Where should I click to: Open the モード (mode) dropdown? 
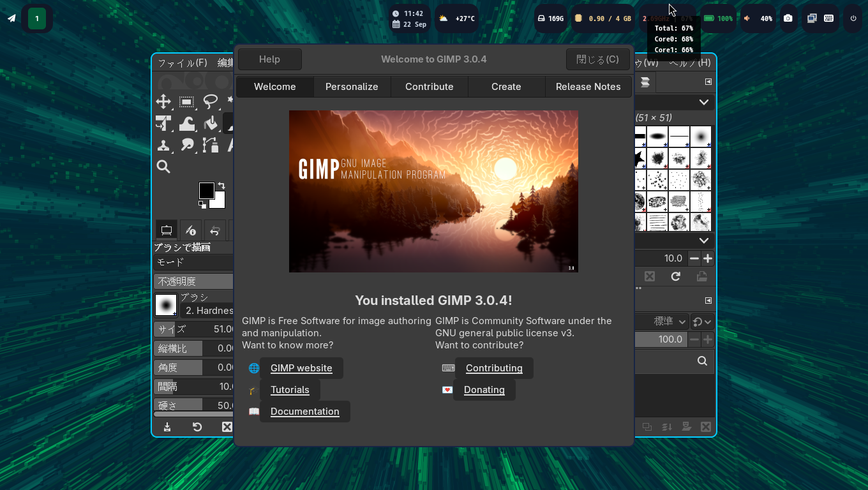click(194, 262)
